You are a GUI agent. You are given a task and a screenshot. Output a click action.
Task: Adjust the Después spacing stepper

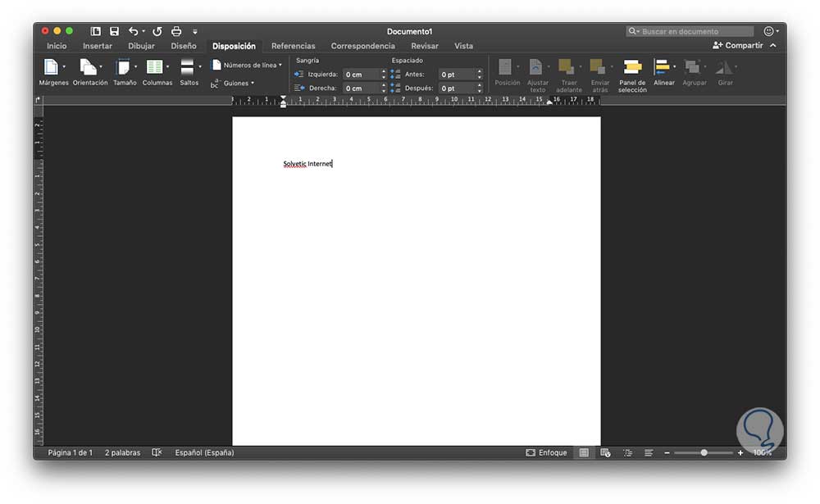point(480,89)
